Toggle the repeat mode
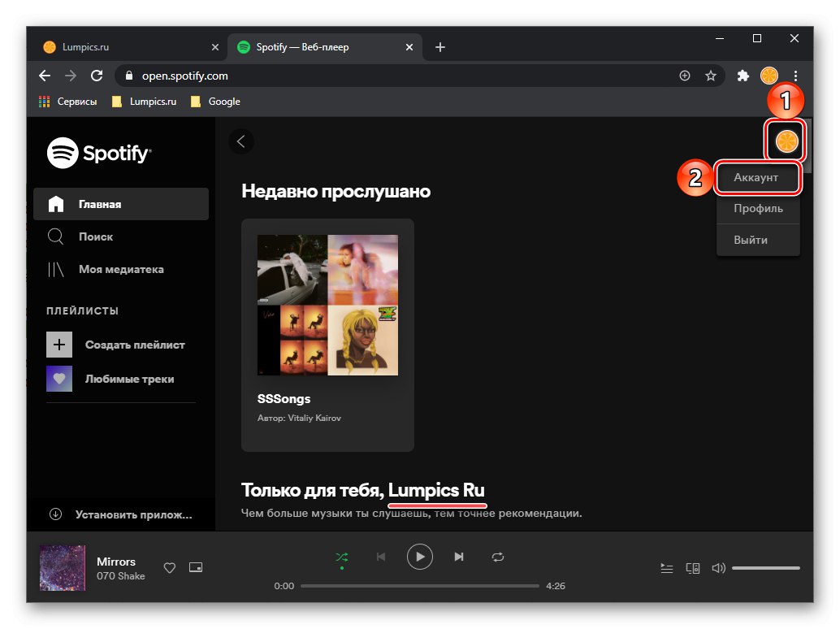The image size is (840, 629). [x=498, y=557]
